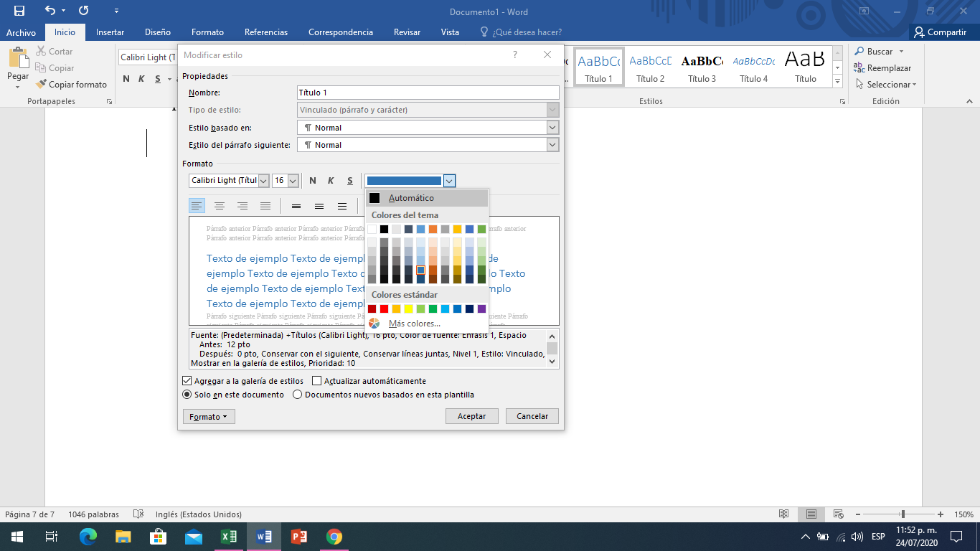Click the center align icon in dialog

click(x=220, y=207)
